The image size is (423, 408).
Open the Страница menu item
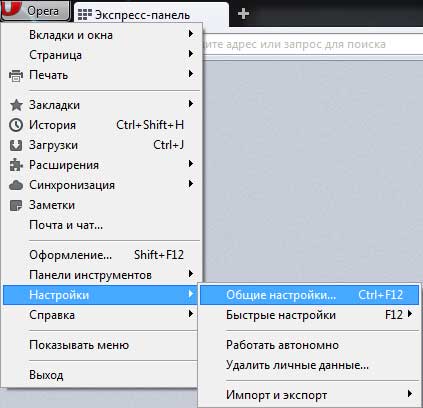[x=102, y=55]
